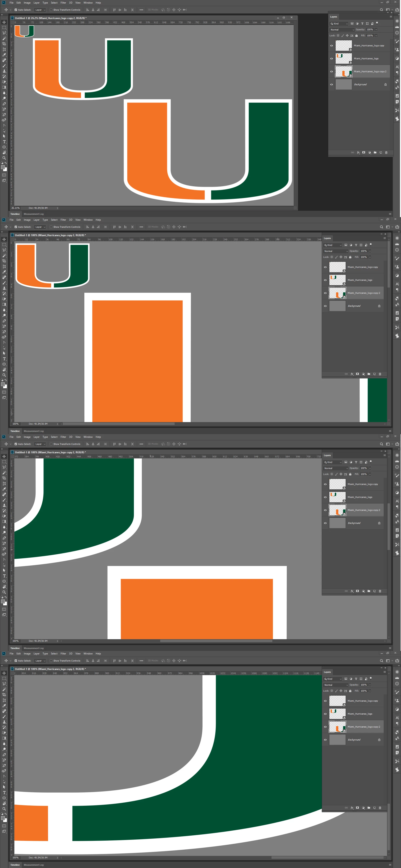Choose the Horizontal Type tool in topmost window

[x=4, y=141]
